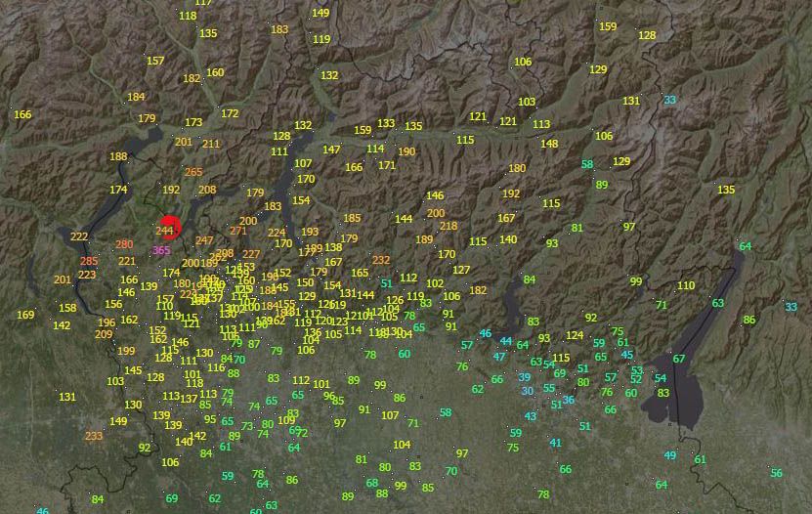Select the yellow 222 value by the lake
The width and height of the screenshot is (812, 514).
click(x=79, y=236)
